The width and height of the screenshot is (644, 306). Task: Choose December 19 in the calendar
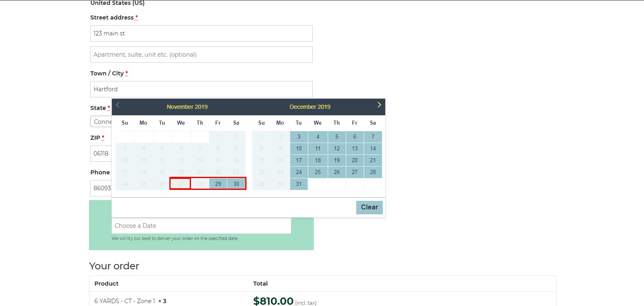click(336, 161)
